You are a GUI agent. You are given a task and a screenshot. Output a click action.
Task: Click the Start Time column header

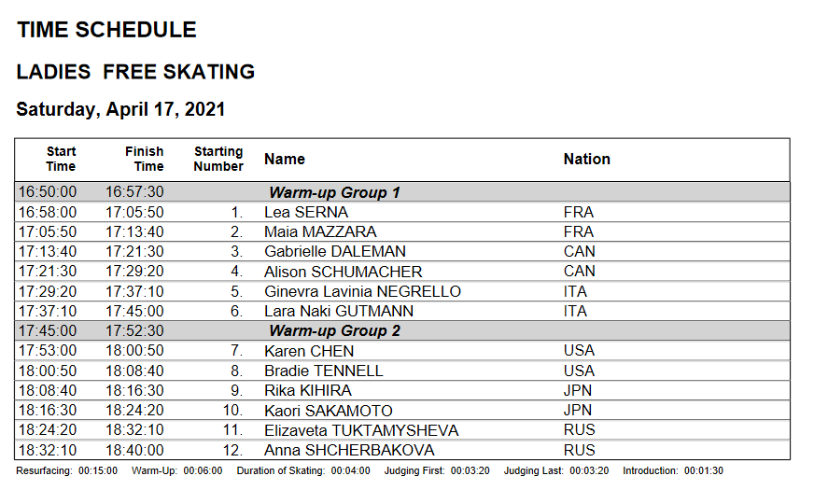pyautogui.click(x=61, y=159)
